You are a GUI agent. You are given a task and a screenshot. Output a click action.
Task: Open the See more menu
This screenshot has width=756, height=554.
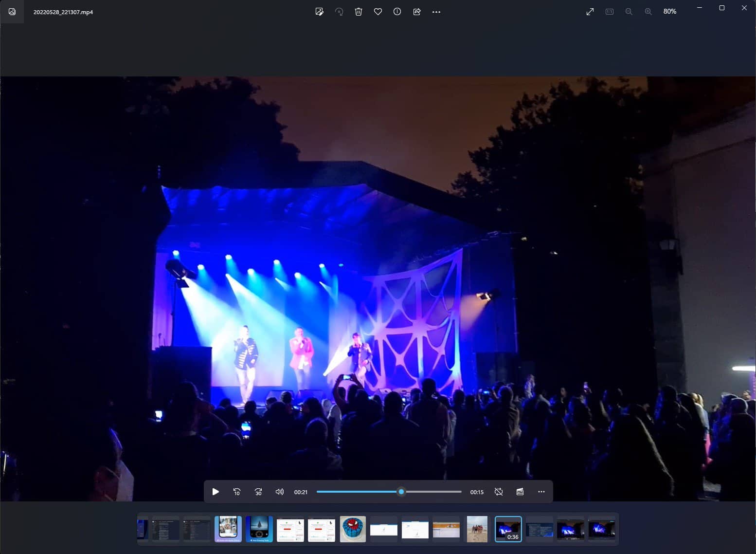436,12
